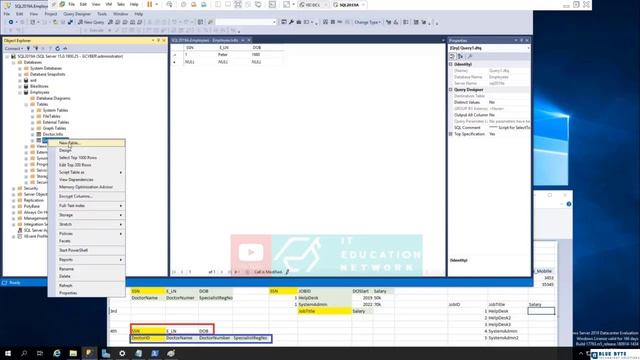Collapse Query Designer section in Properties
This screenshot has height=360, width=640.
[x=451, y=90]
